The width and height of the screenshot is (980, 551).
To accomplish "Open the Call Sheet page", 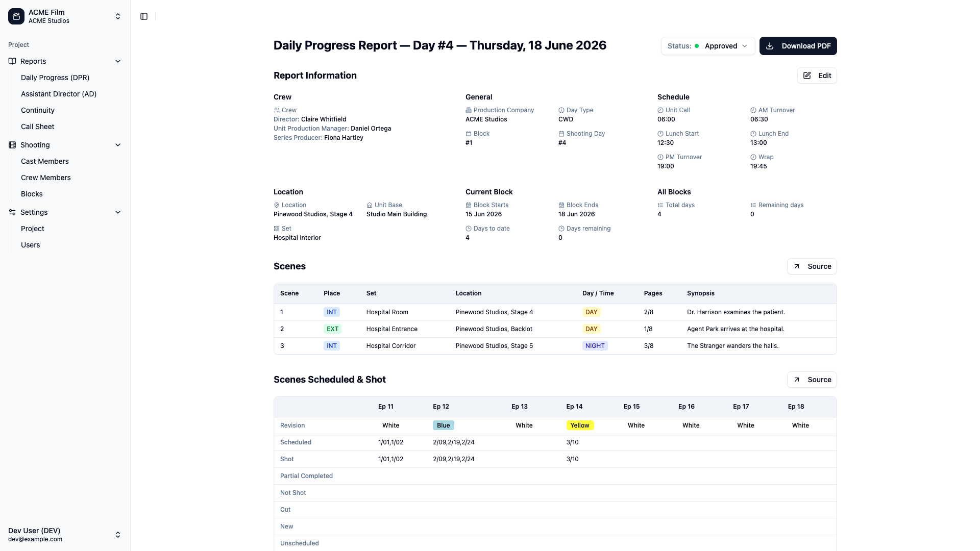I will coord(38,127).
